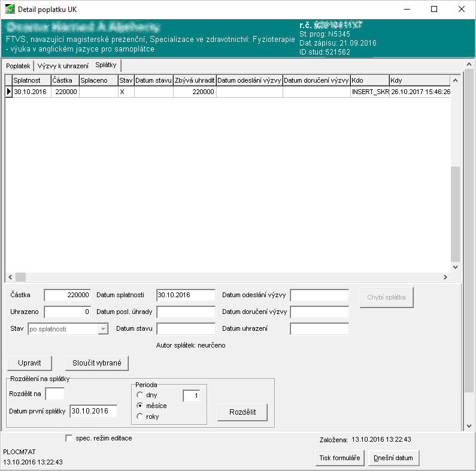Click the Dnešní datum button
Screen dimensions: 476x471
point(393,458)
